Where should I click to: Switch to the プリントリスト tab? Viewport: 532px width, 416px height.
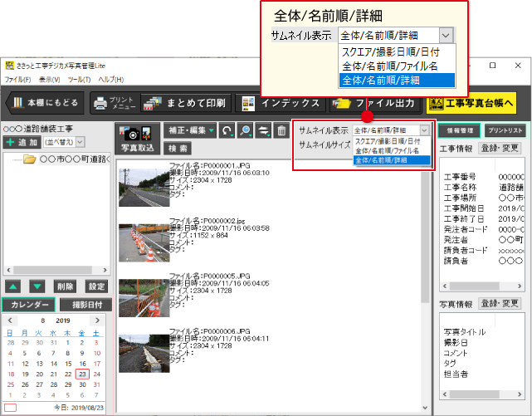(504, 130)
